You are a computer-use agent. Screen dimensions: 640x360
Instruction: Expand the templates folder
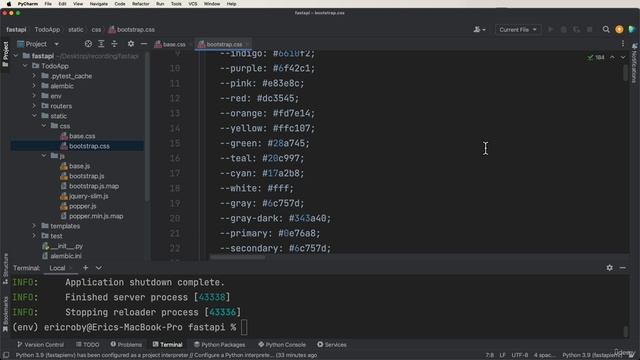pyautogui.click(x=34, y=226)
